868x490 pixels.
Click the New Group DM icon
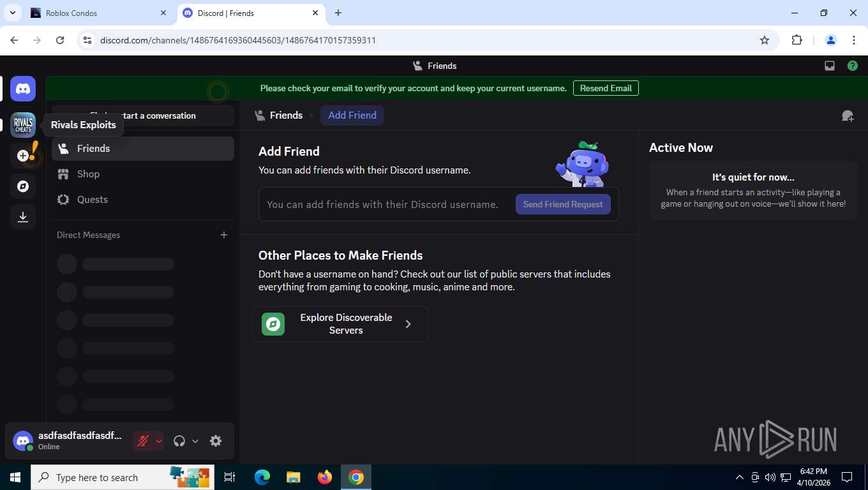[848, 115]
